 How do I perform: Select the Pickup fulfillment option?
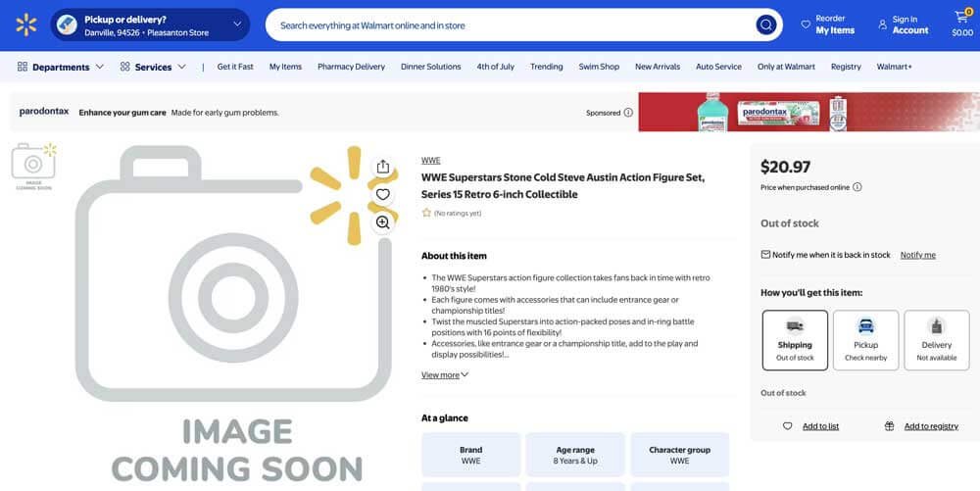[865, 340]
